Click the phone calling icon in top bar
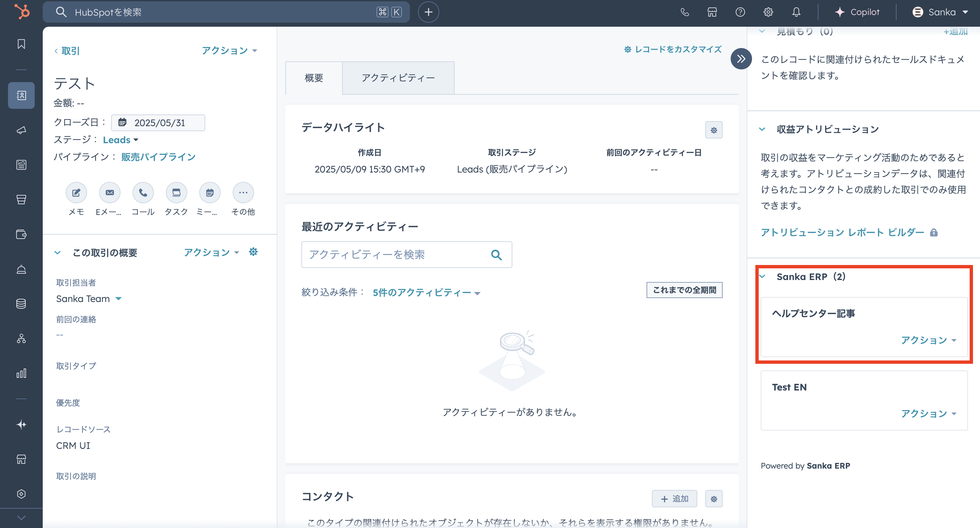The image size is (980, 528). 684,12
